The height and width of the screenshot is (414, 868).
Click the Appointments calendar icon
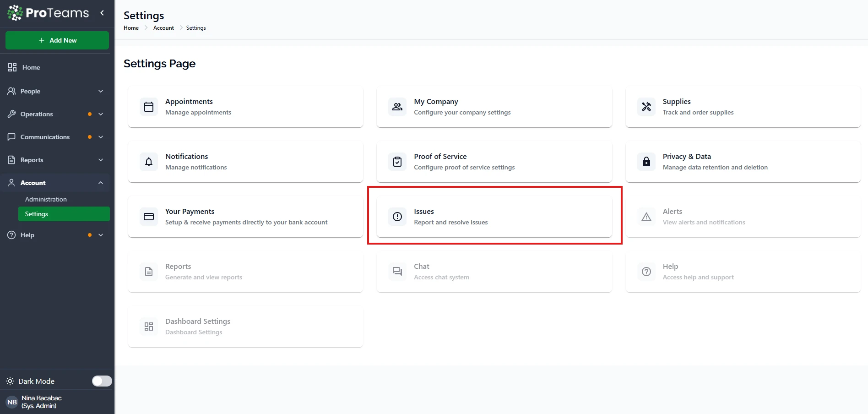(149, 107)
